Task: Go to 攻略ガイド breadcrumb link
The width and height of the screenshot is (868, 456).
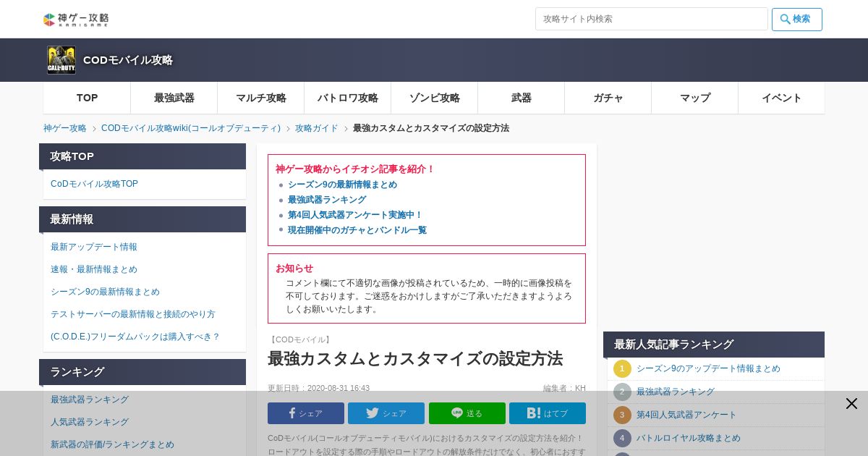Action: [317, 128]
